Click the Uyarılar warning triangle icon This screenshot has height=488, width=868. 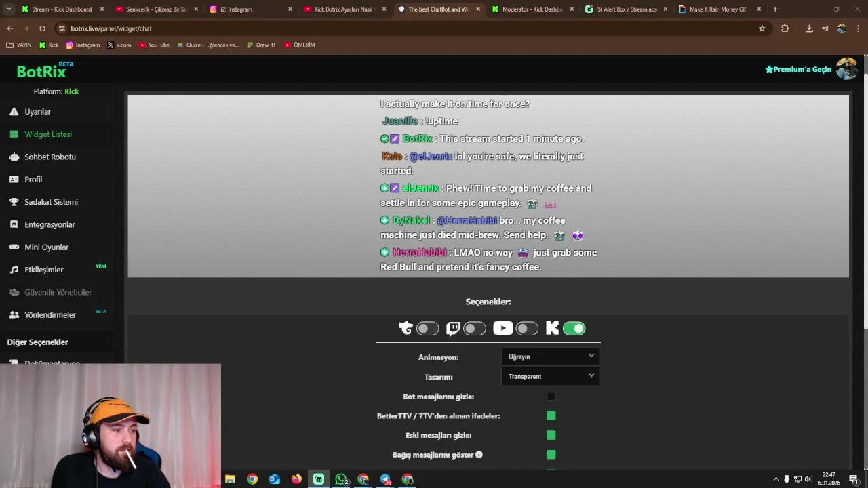tap(14, 112)
